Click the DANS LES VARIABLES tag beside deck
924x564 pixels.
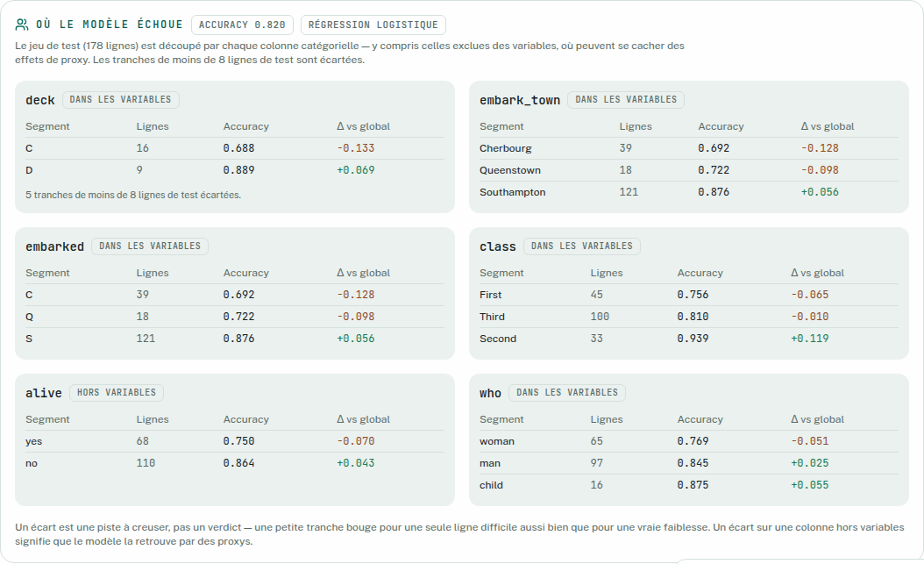click(x=120, y=100)
